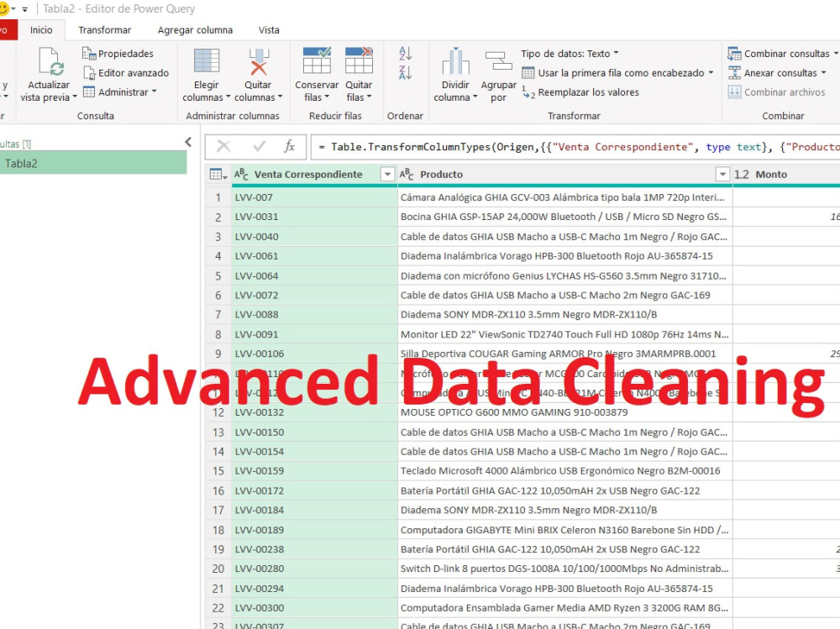This screenshot has width=840, height=629.
Task: Click the Teclado Microsoft 4000 product cell
Action: point(564,470)
